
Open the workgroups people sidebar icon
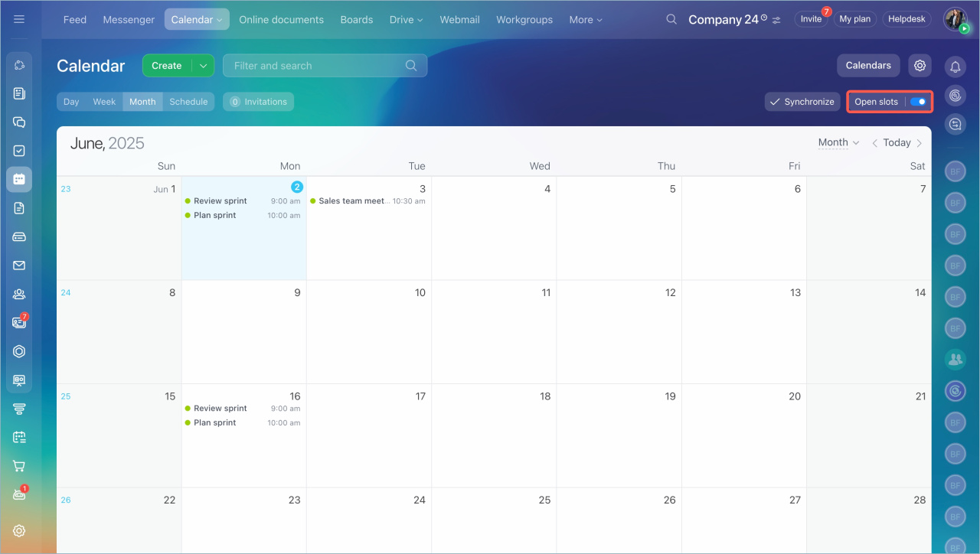point(19,294)
